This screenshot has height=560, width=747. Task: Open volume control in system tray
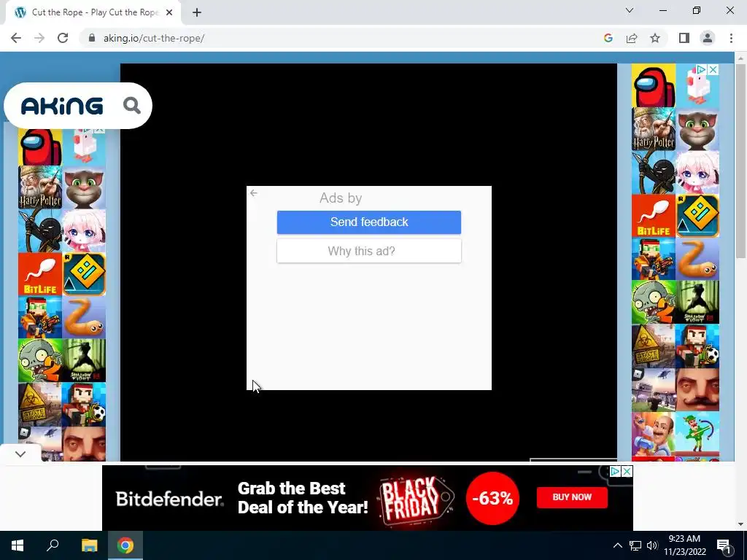tap(652, 545)
